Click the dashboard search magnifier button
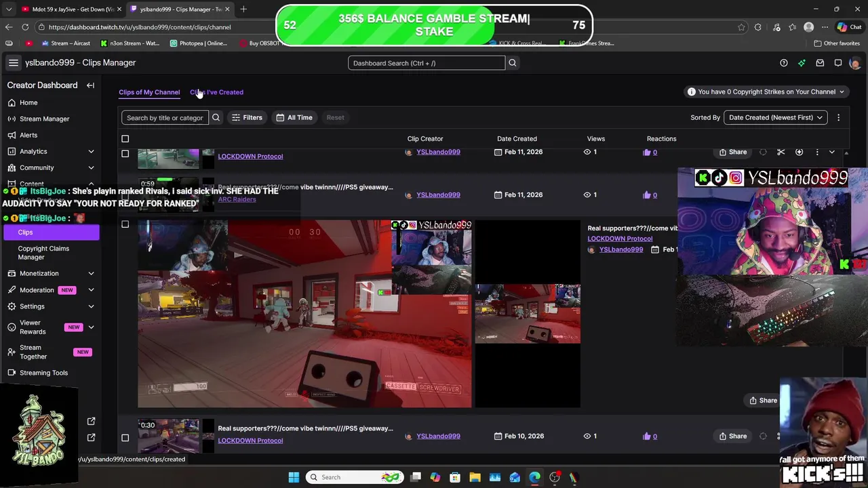Image resolution: width=868 pixels, height=488 pixels. coord(513,63)
